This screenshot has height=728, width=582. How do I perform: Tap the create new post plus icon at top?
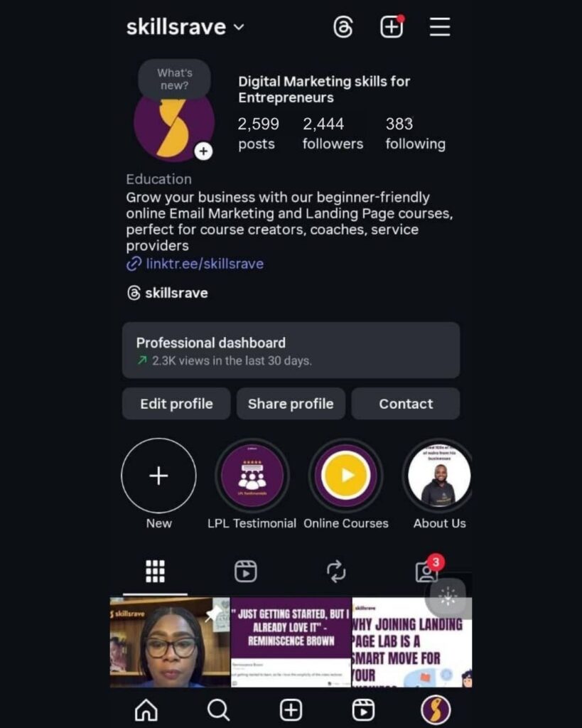[392, 26]
